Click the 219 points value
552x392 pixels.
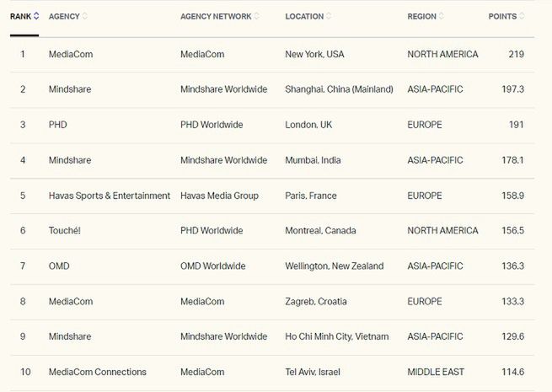coord(516,54)
